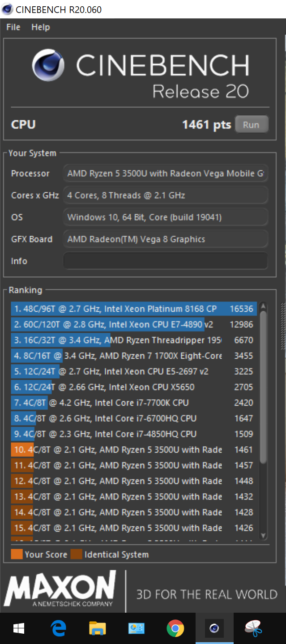Click the Processor name field
Viewport: 286px width, 644px height.
(166, 173)
